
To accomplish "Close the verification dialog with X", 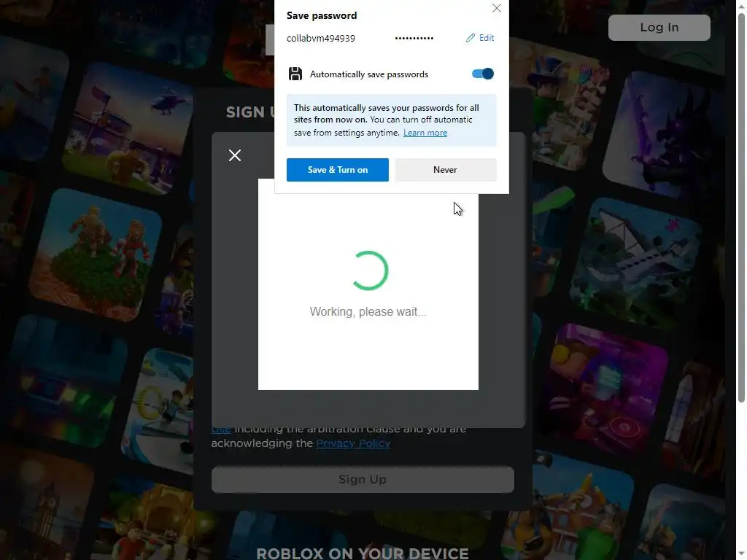I will click(x=234, y=155).
